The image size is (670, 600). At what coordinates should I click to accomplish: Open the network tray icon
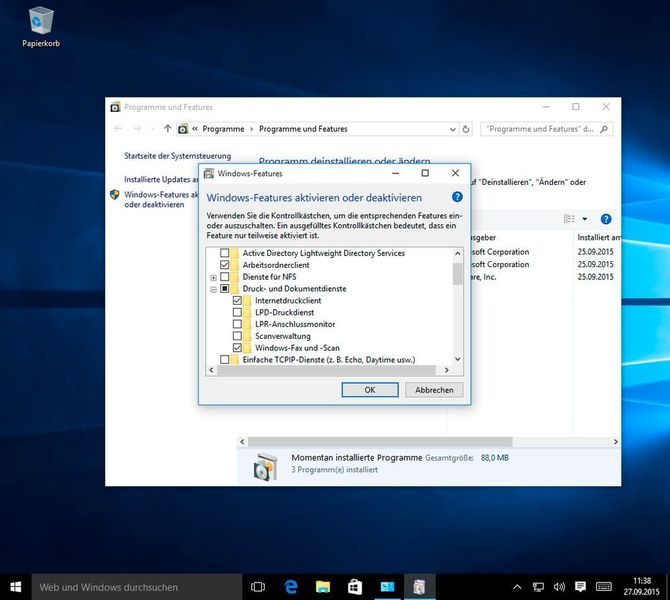538,587
